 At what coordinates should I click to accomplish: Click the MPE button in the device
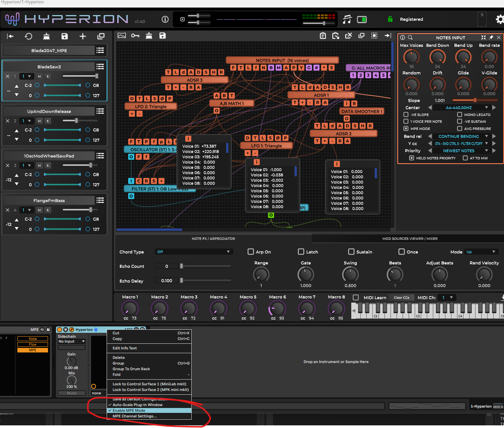coord(33,350)
